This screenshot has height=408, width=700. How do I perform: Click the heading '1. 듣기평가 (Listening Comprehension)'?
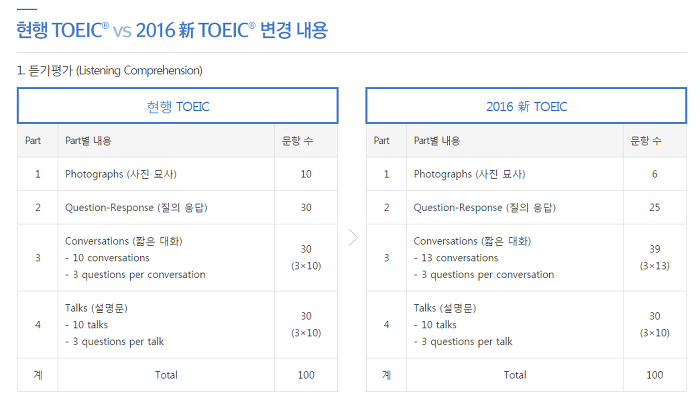110,71
